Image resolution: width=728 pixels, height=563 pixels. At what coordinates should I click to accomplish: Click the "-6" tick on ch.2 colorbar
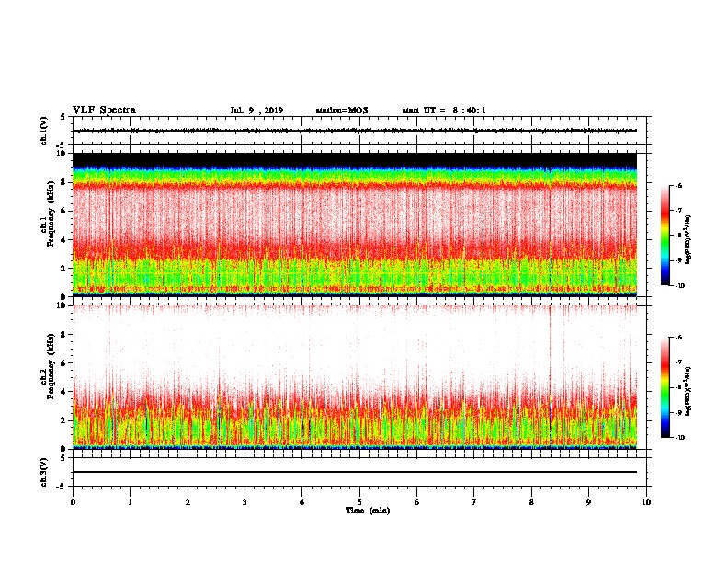pos(678,338)
